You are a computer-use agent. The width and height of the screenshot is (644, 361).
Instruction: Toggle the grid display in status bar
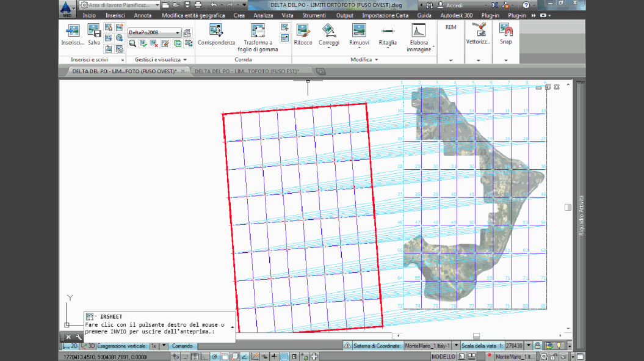195,357
